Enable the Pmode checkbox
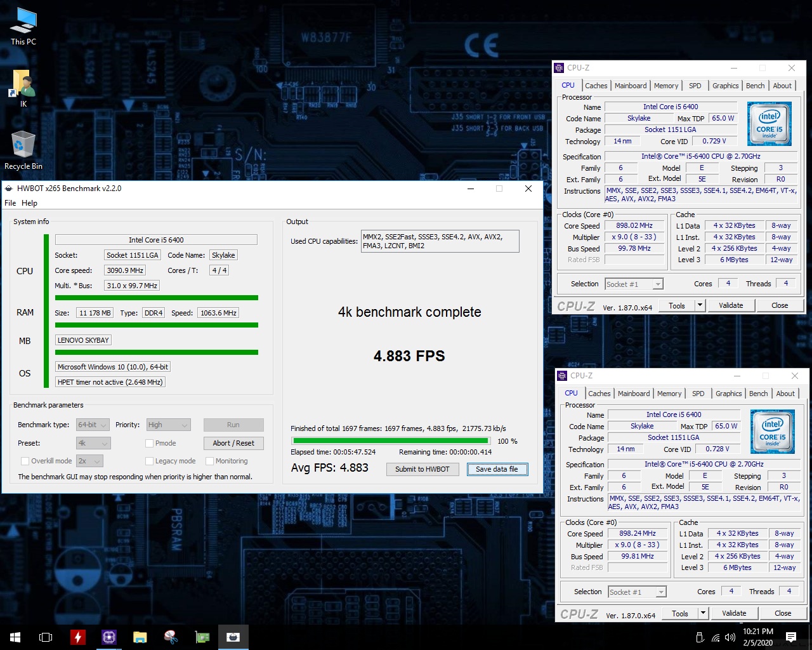812x650 pixels. (x=150, y=443)
